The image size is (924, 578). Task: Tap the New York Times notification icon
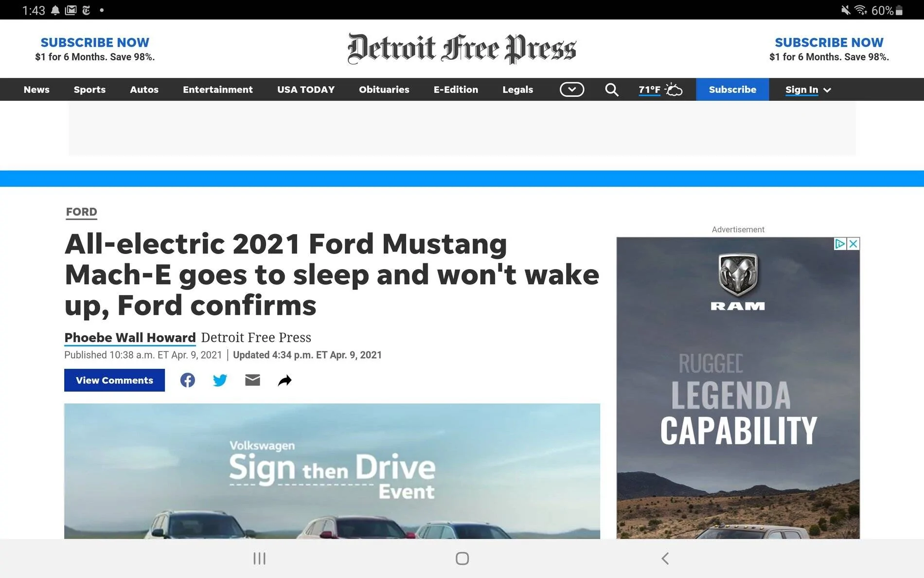pyautogui.click(x=86, y=10)
